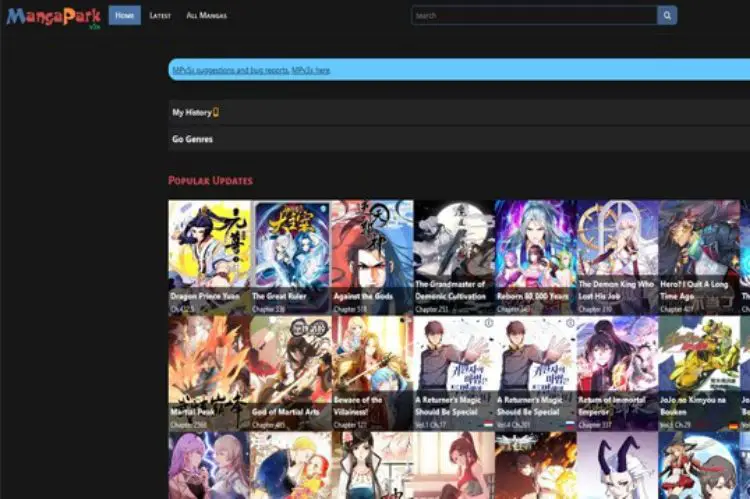Image resolution: width=750 pixels, height=499 pixels.
Task: Open The Grandmaster of Demonic Cultivation title
Action: pos(450,290)
